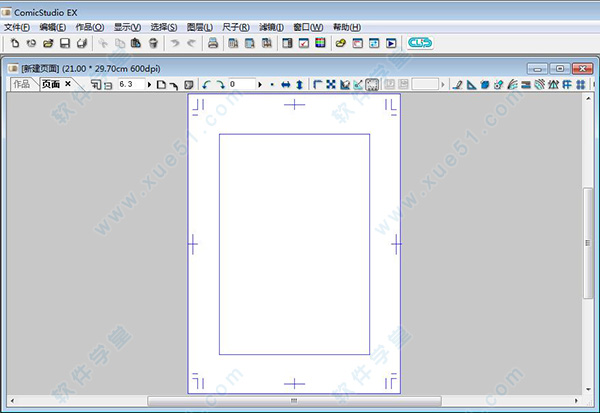Click the vertical scrollbar on right side
This screenshot has height=413, width=600.
pos(588,240)
